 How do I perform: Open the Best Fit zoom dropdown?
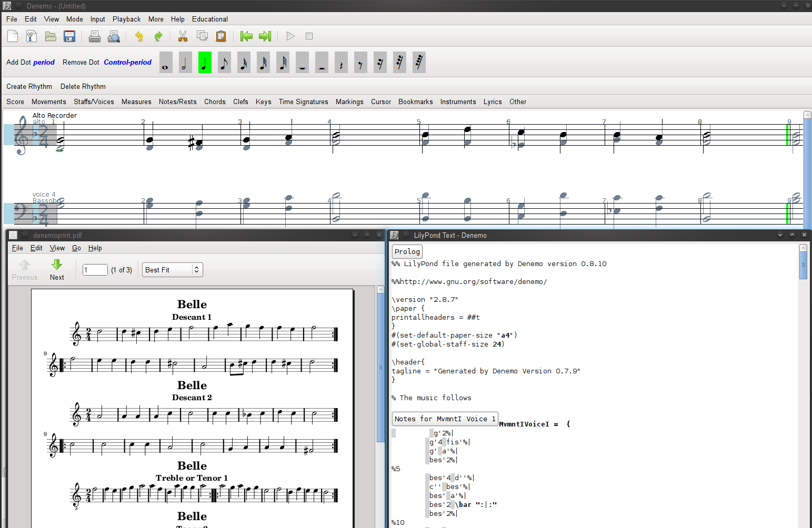tap(172, 270)
